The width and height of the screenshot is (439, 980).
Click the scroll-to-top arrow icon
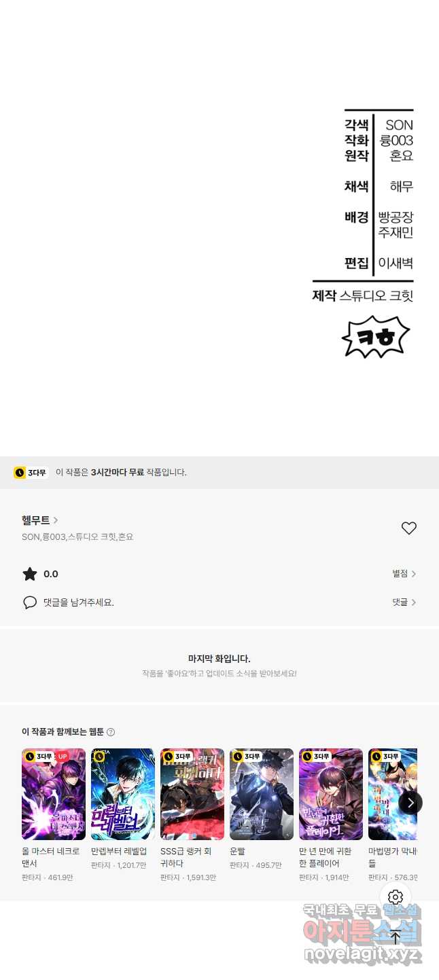pyautogui.click(x=396, y=938)
